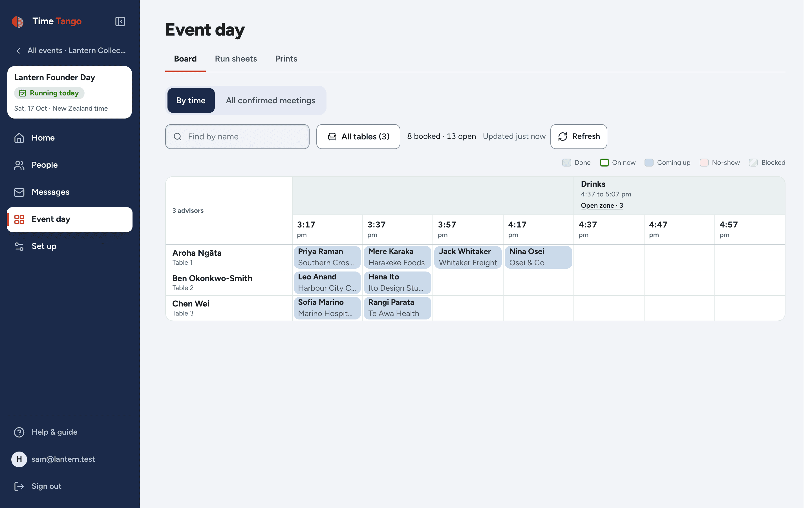812x508 pixels.
Task: Click the Help & guide question icon
Action: tap(19, 432)
